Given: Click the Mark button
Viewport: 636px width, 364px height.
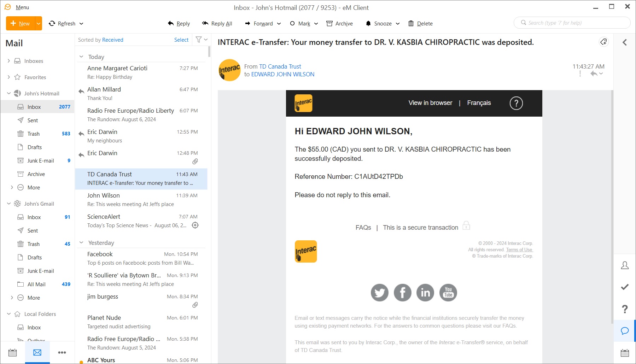Looking at the screenshot, I should point(300,23).
